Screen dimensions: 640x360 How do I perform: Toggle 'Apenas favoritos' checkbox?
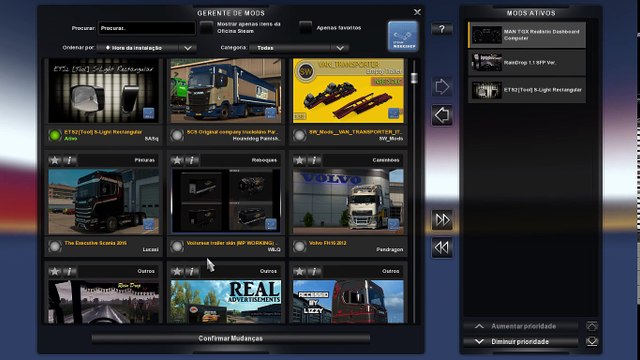(x=305, y=28)
